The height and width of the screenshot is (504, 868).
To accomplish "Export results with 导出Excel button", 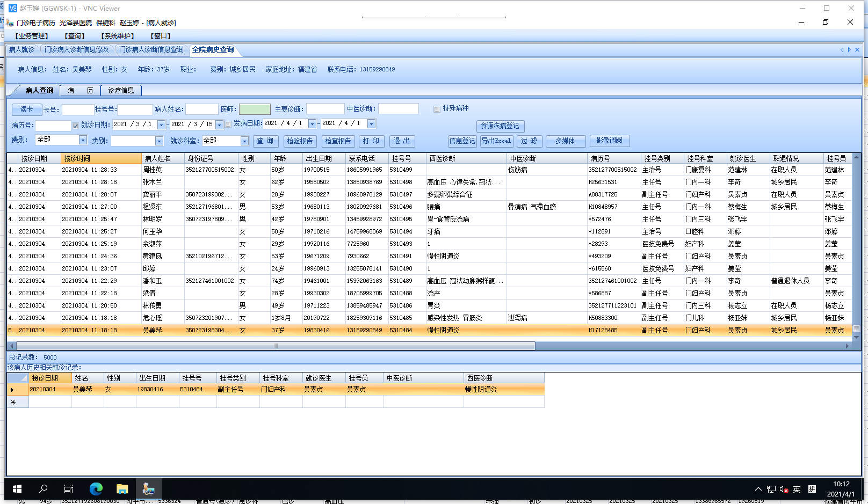I will [496, 141].
